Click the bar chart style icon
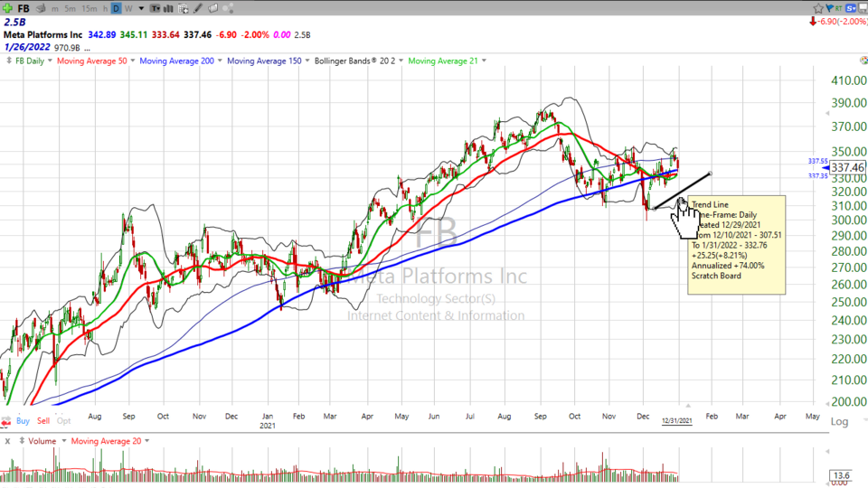This screenshot has height=488, width=868. click(x=168, y=8)
